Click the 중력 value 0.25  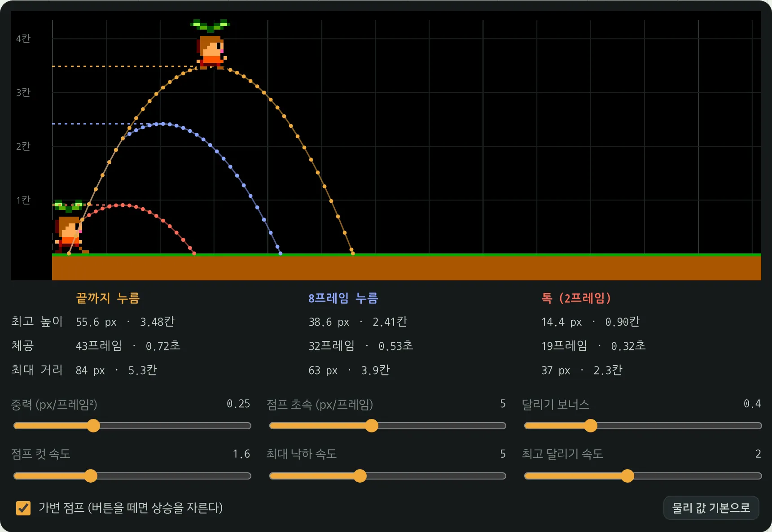(238, 404)
